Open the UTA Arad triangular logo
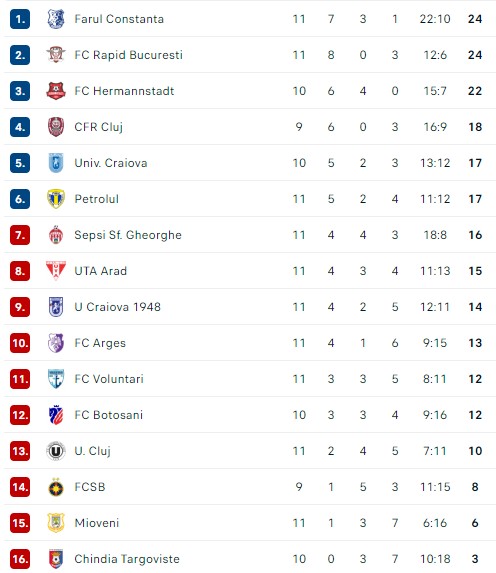This screenshot has height=573, width=496. point(56,271)
